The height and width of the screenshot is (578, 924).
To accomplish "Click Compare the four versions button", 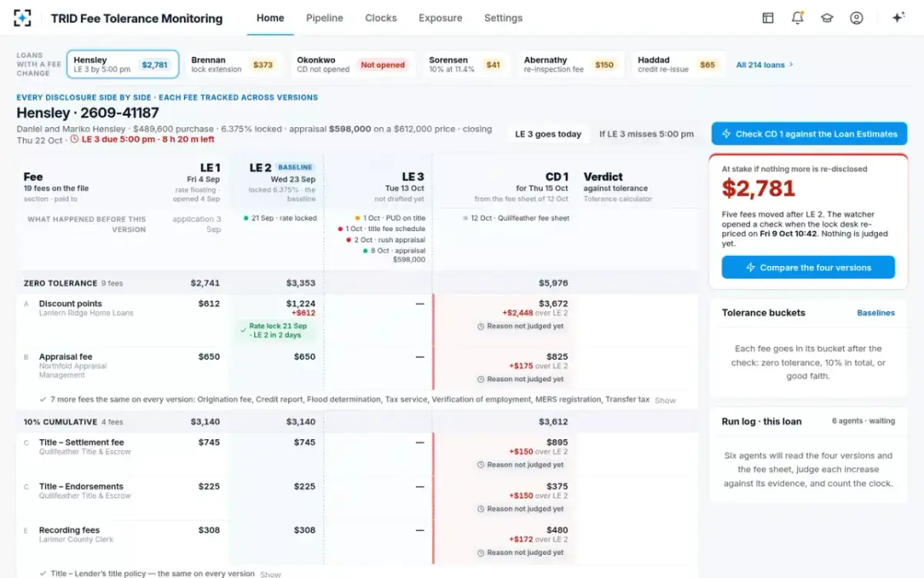I will (x=808, y=267).
